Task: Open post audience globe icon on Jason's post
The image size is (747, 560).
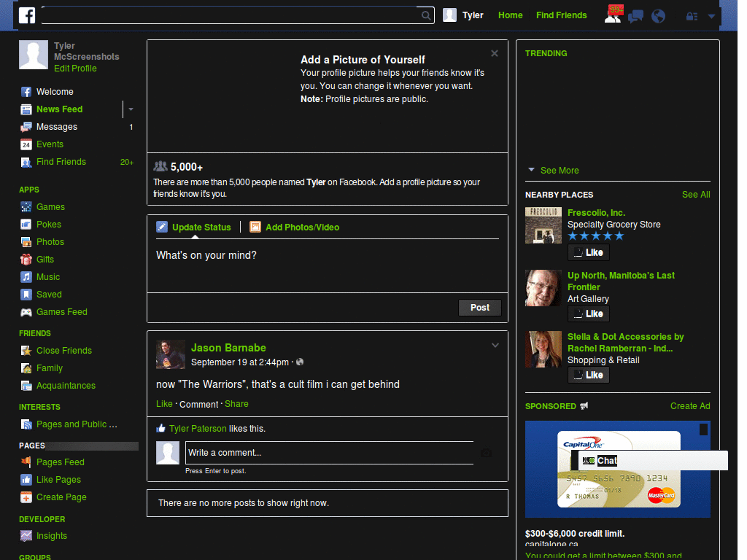Action: [300, 362]
